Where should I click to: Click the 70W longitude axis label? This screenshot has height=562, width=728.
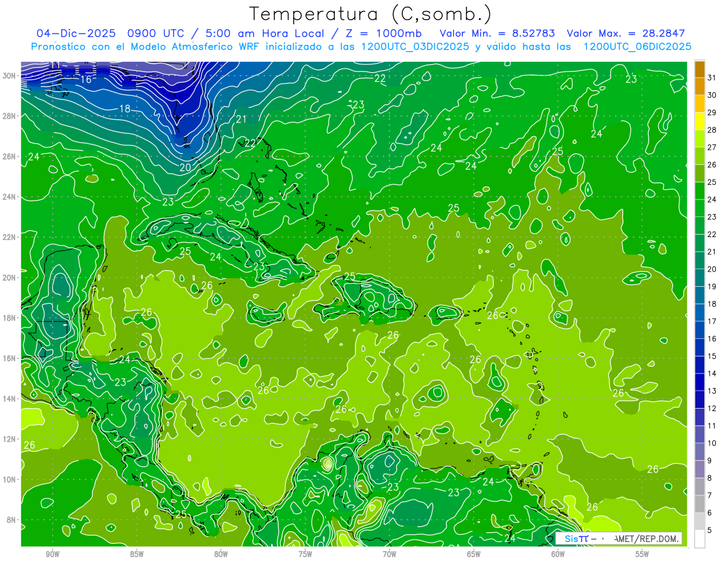389,555
